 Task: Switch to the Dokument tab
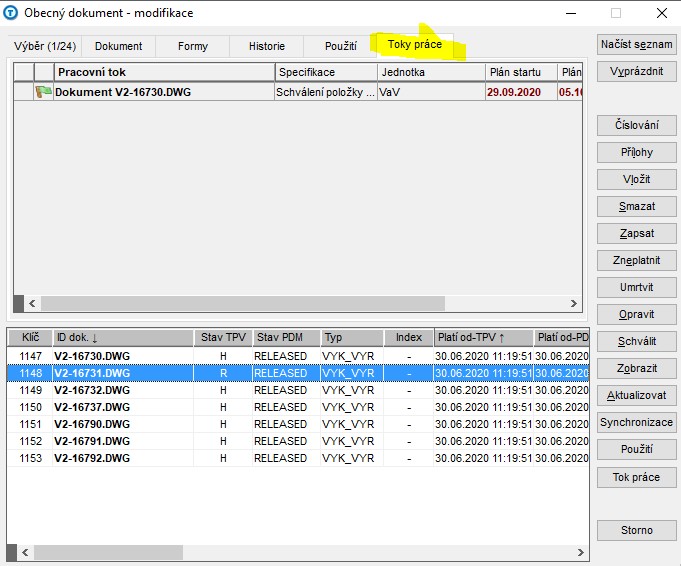(x=118, y=46)
